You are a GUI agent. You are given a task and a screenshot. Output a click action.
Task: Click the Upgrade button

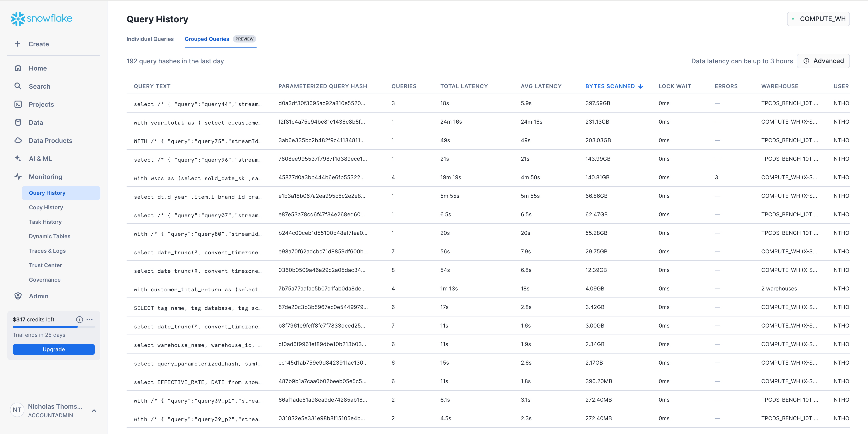[54, 349]
